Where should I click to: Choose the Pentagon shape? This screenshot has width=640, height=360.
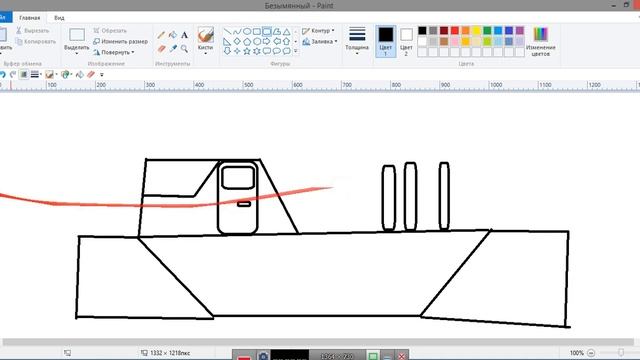247,41
